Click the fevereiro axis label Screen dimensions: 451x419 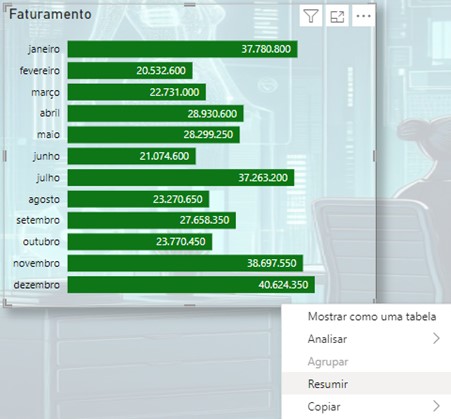click(x=40, y=71)
